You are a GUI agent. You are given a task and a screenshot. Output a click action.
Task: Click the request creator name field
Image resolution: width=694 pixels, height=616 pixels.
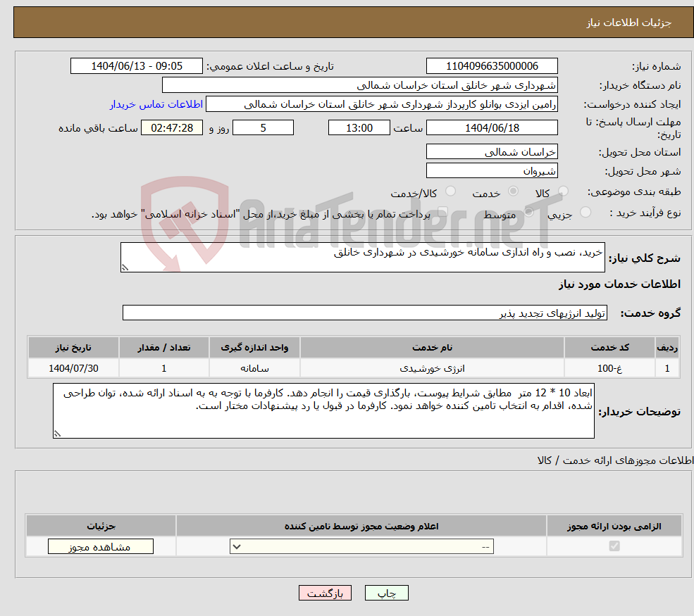381,104
